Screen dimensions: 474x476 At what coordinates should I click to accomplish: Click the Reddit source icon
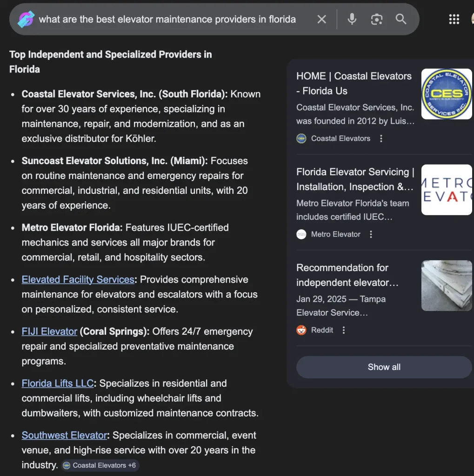[301, 330]
